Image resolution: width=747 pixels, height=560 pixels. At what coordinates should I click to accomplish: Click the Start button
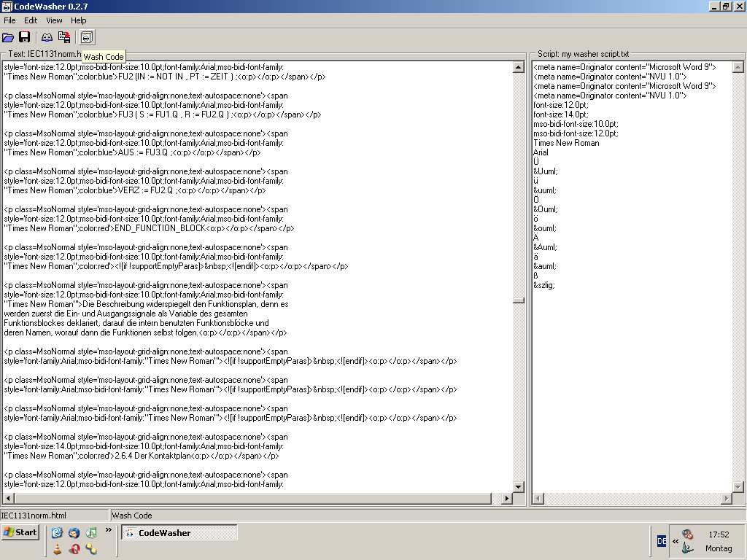click(x=20, y=532)
